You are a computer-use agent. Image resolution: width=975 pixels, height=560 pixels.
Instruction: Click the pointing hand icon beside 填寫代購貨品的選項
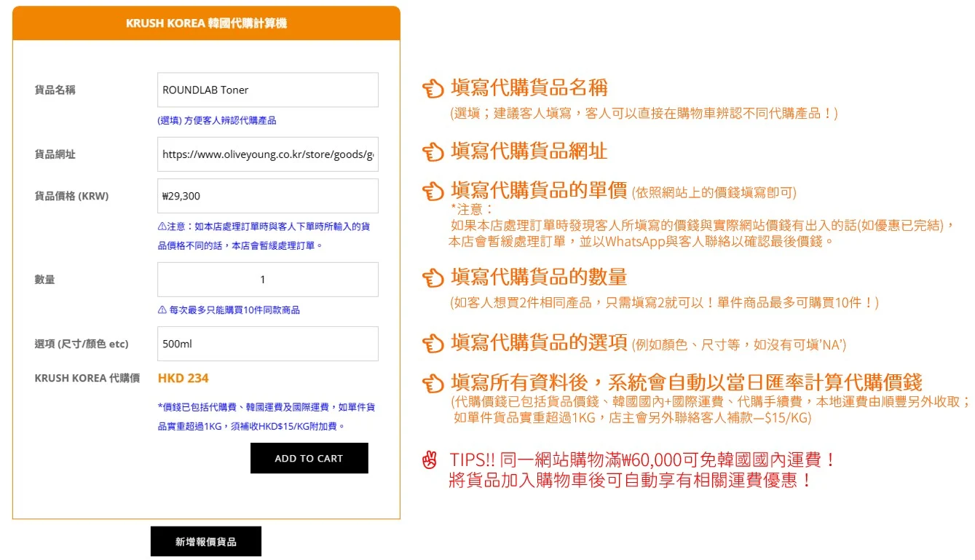(433, 343)
